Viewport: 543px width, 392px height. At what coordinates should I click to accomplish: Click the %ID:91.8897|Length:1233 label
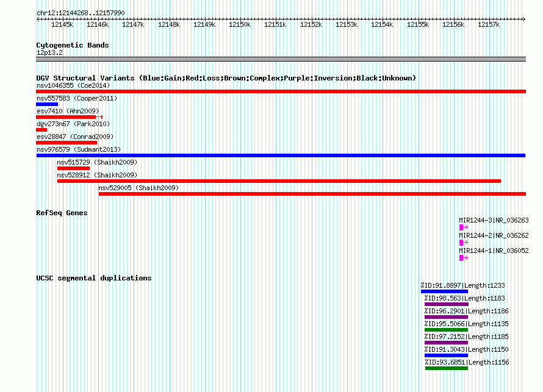(462, 285)
